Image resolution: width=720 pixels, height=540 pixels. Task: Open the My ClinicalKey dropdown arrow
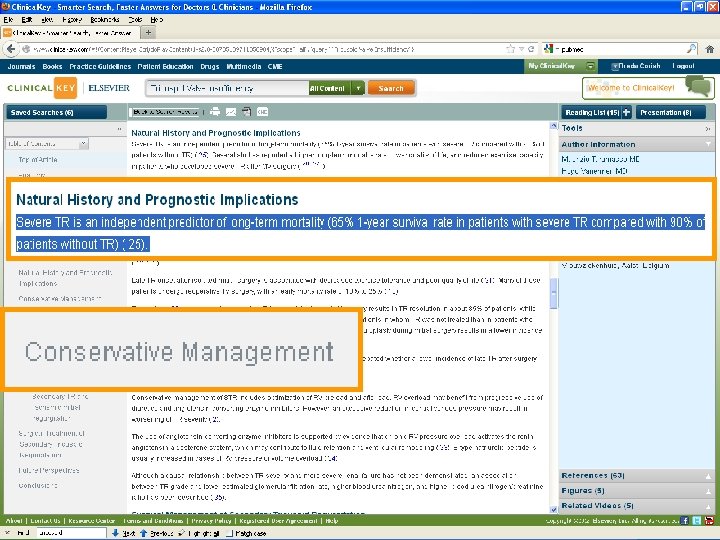coord(591,66)
